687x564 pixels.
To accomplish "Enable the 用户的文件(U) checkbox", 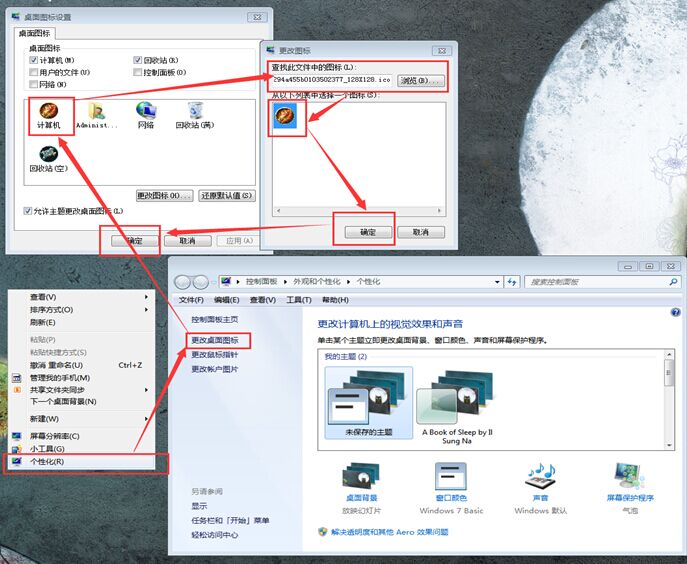I will click(x=33, y=72).
